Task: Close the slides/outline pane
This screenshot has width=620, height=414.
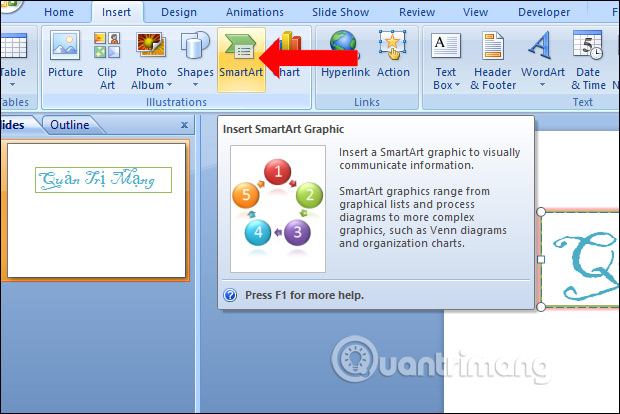Action: (184, 125)
